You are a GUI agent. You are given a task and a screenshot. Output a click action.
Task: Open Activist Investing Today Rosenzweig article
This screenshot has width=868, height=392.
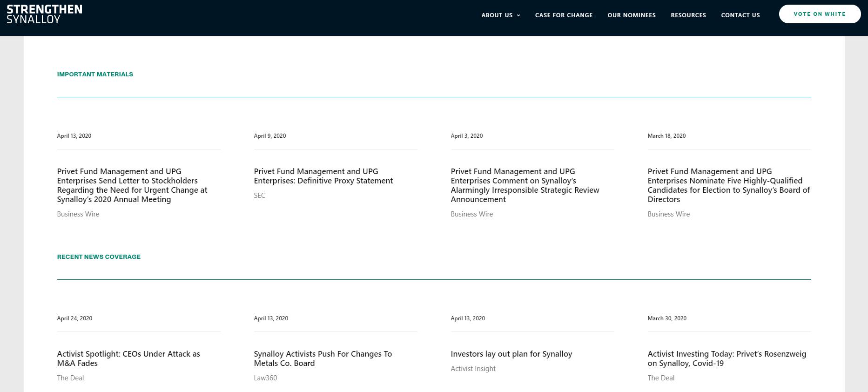click(x=727, y=358)
